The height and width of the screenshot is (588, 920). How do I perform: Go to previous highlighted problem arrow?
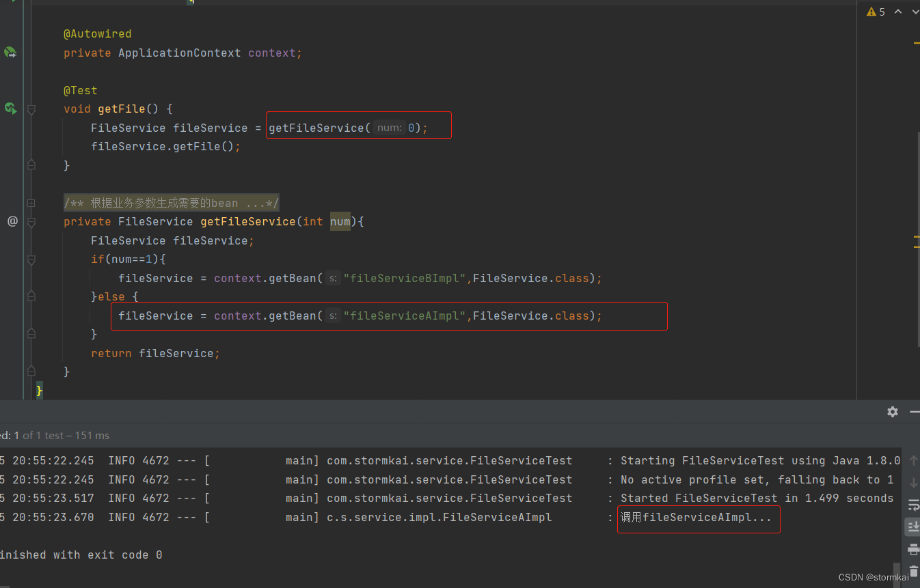point(898,12)
